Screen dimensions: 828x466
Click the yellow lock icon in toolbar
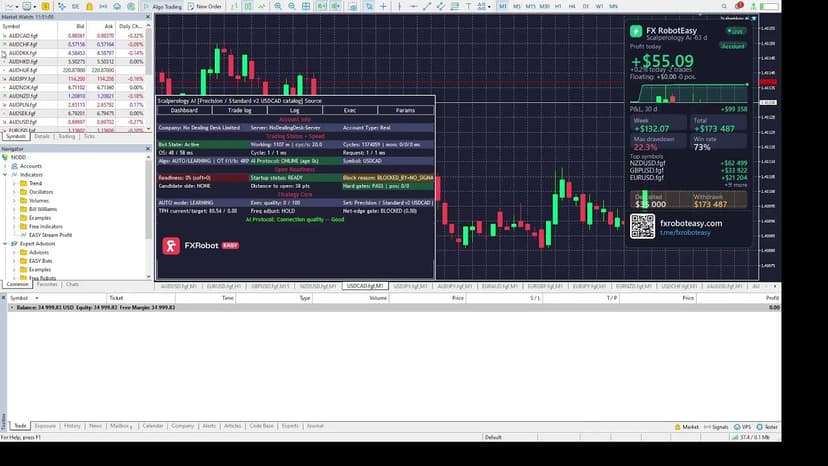pyautogui.click(x=89, y=6)
